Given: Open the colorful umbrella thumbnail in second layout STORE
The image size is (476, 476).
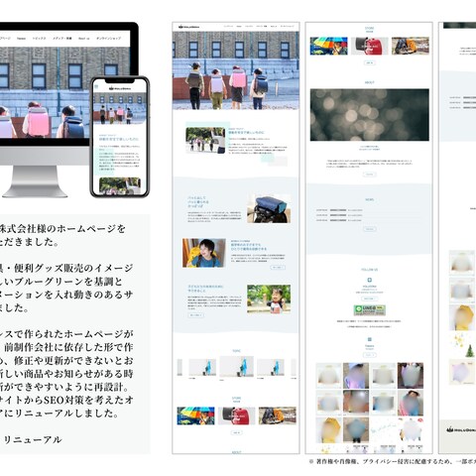Looking at the screenshot, I should pos(328,46).
